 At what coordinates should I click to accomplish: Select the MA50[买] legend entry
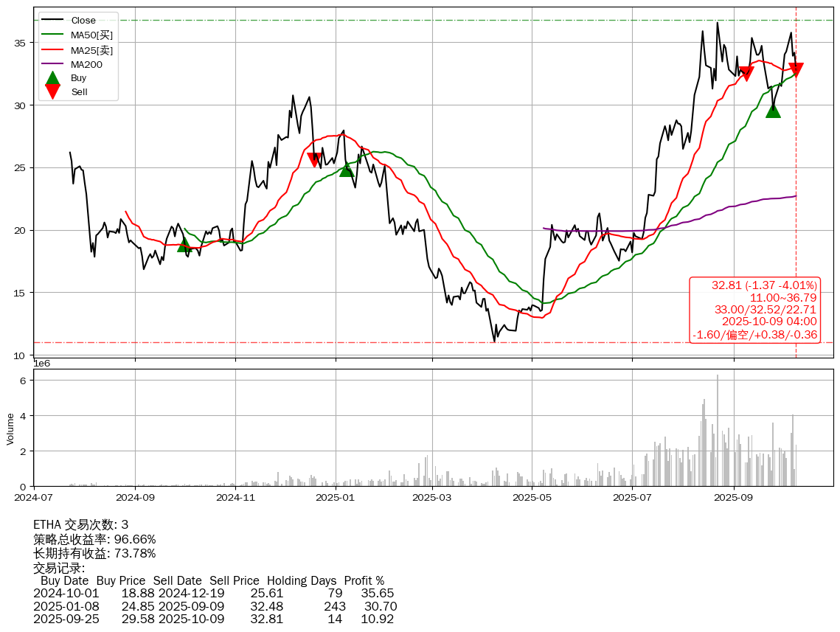coord(91,35)
